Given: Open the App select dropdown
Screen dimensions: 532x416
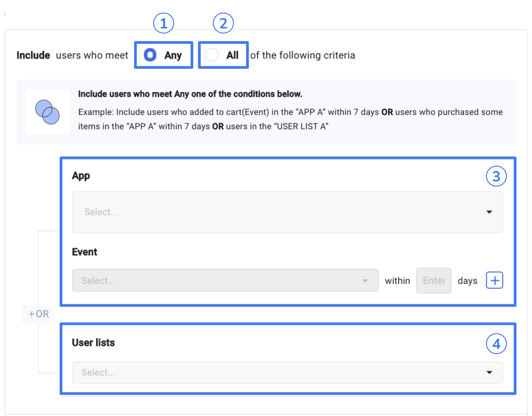Looking at the screenshot, I should pyautogui.click(x=287, y=212).
